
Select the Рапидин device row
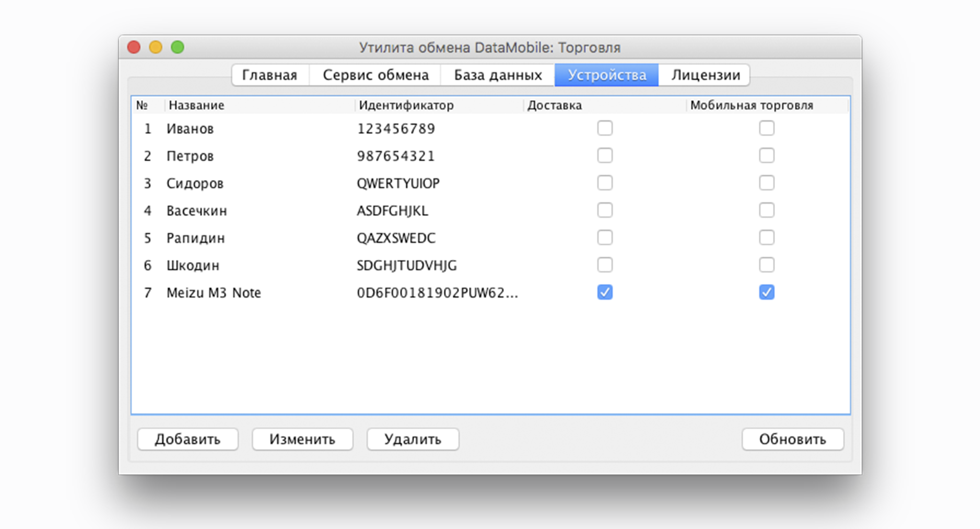[x=196, y=238]
